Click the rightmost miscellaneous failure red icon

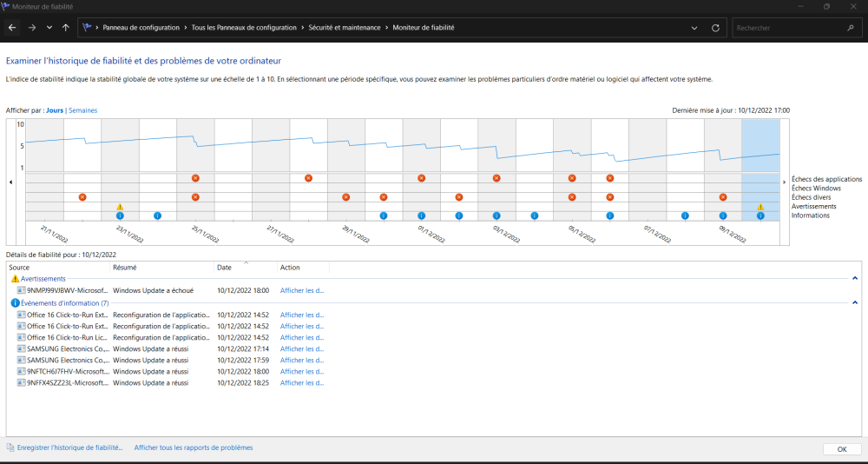(x=722, y=197)
